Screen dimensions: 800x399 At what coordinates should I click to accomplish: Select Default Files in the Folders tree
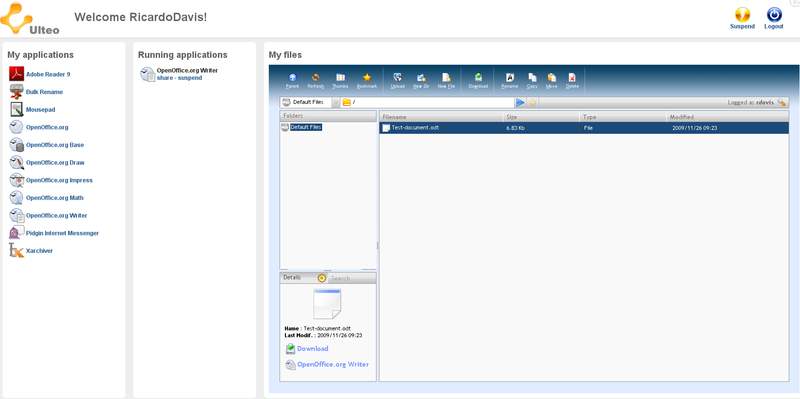[x=306, y=127]
